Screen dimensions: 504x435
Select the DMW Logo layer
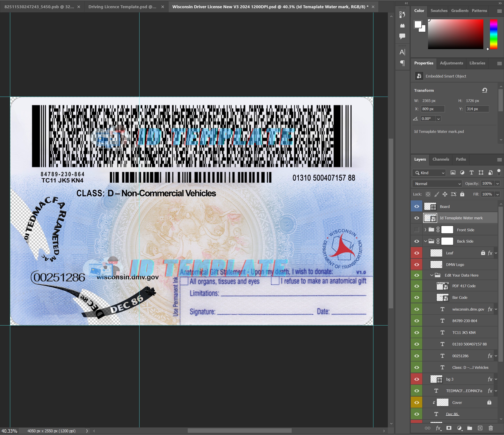tap(455, 265)
